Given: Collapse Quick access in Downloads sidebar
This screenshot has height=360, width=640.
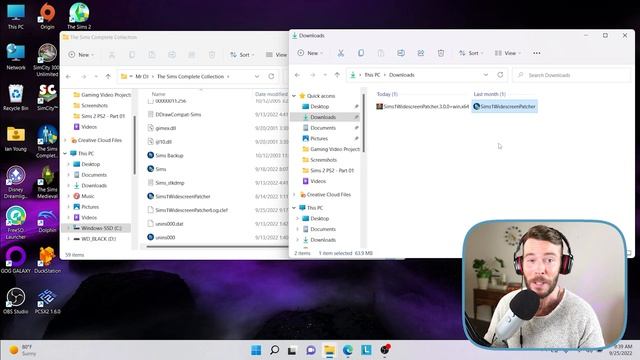Looking at the screenshot, I should click(x=294, y=96).
